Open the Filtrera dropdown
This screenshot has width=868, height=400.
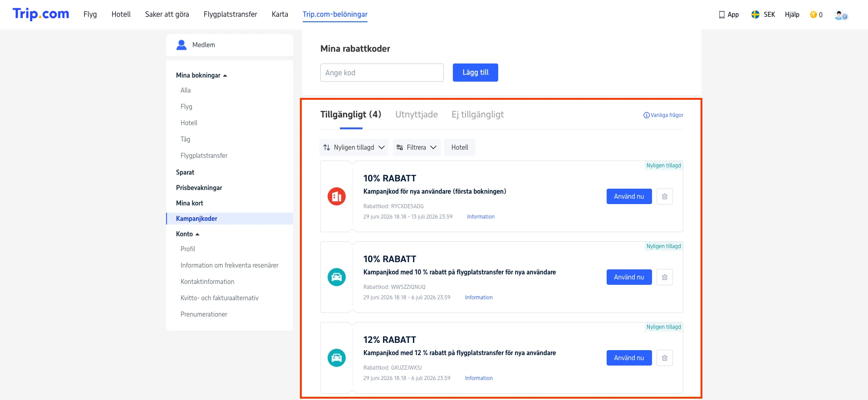tap(417, 147)
